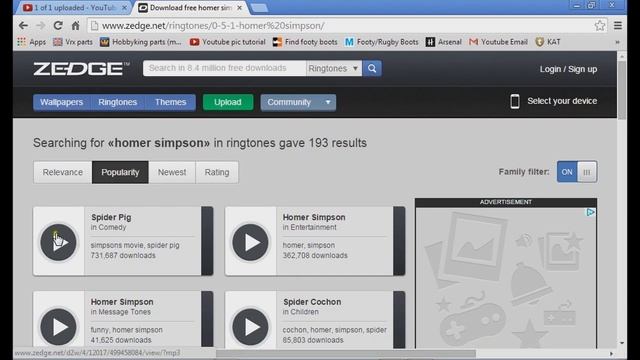Click the advertisement banner image

(x=506, y=278)
